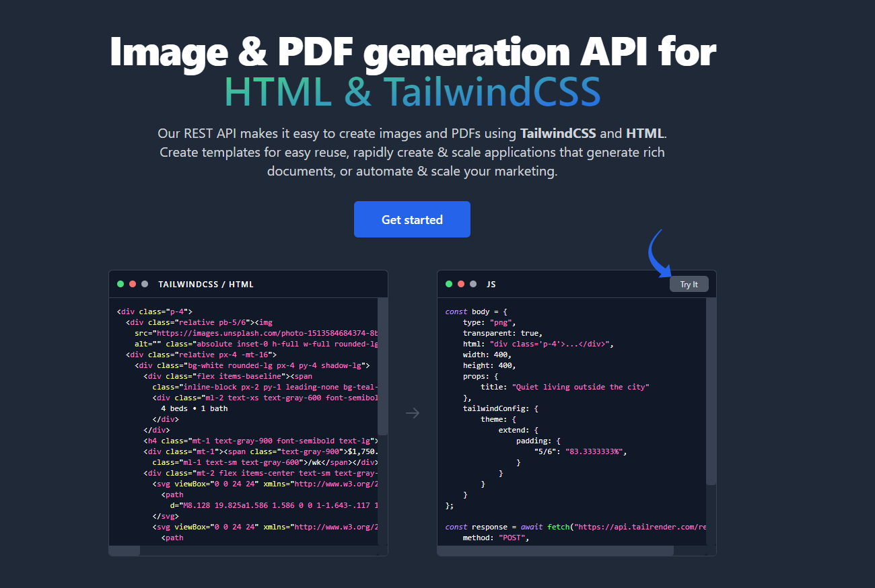
Task: Click the line containing "$1,750."
Action: pyautogui.click(x=260, y=451)
